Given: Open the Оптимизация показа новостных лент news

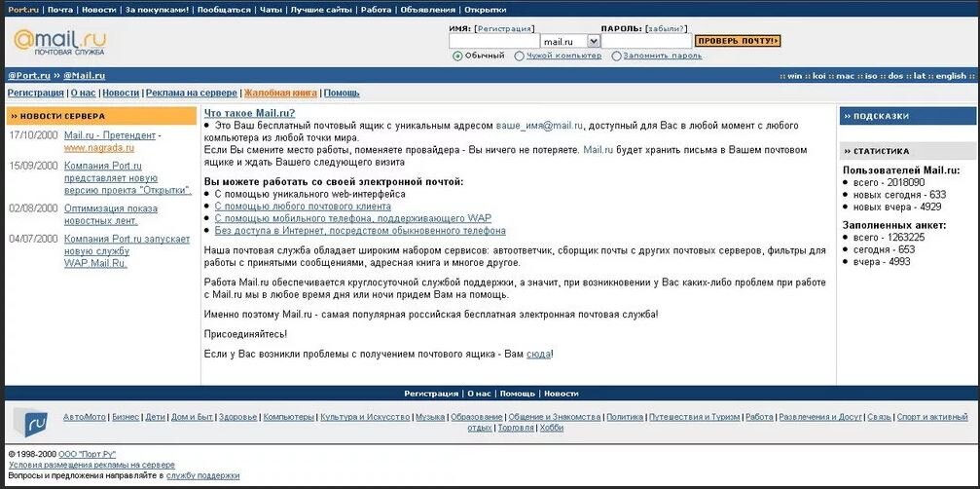Looking at the screenshot, I should (111, 214).
